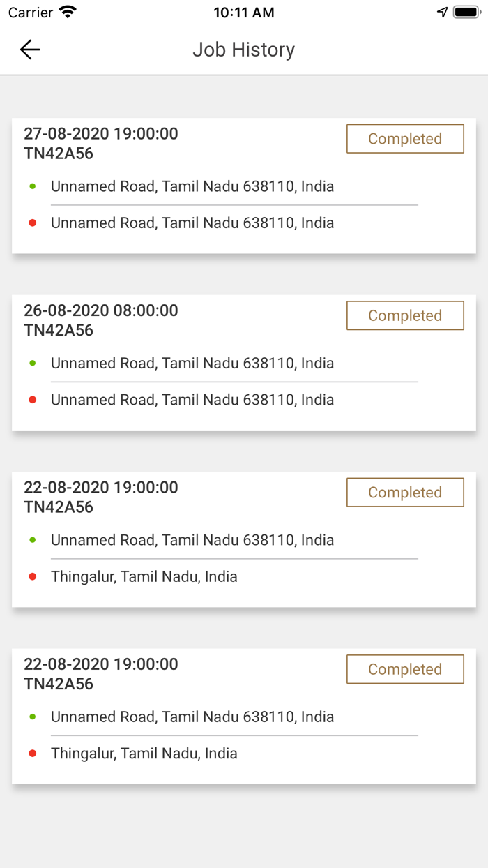Open drop-off address of the 26-08-2020 job
This screenshot has width=488, height=868.
(192, 400)
